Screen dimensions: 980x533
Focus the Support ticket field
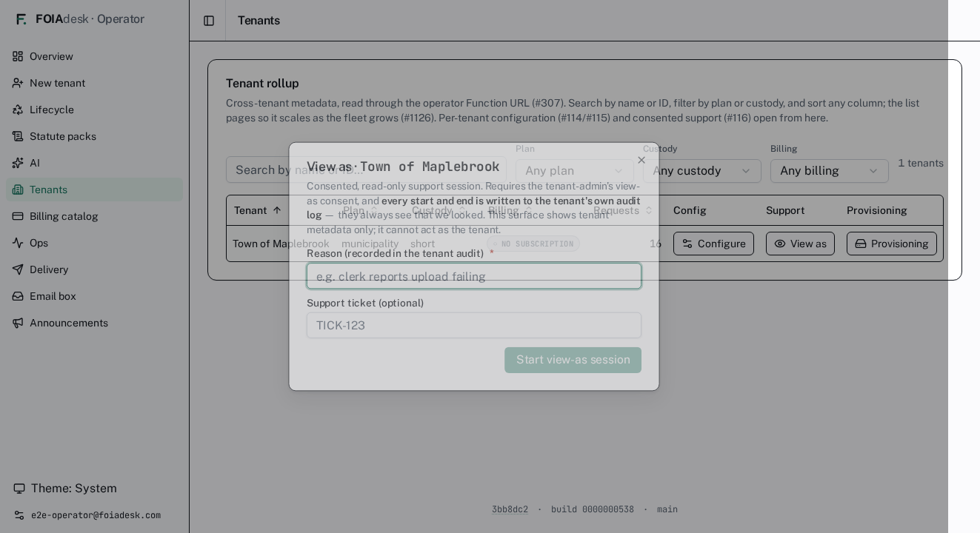(x=474, y=325)
